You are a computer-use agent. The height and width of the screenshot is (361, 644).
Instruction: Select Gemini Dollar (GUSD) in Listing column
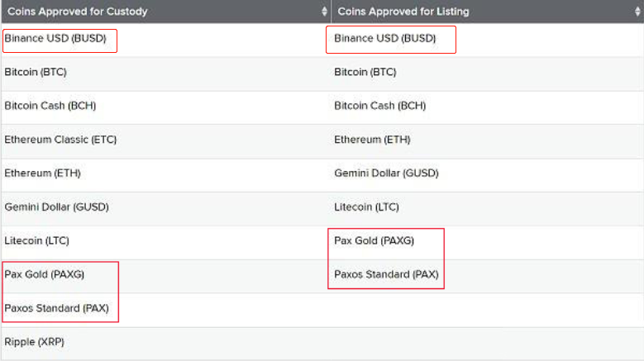(386, 173)
